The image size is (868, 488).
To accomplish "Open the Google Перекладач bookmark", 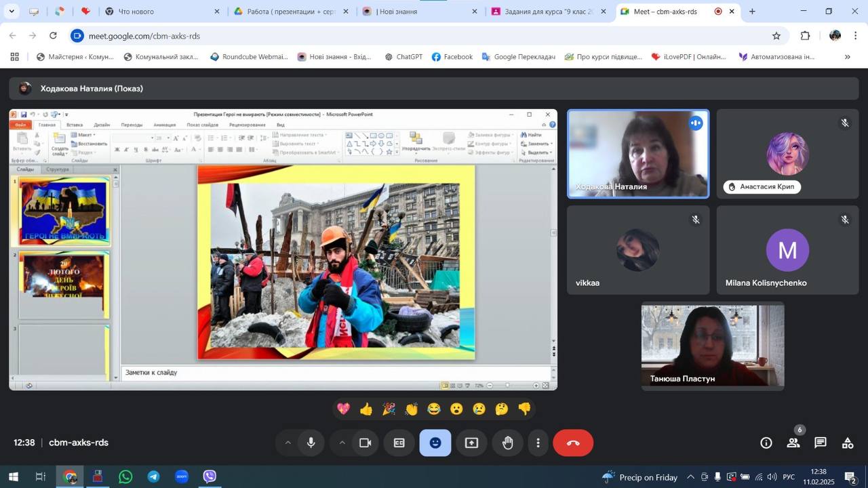I will [518, 57].
